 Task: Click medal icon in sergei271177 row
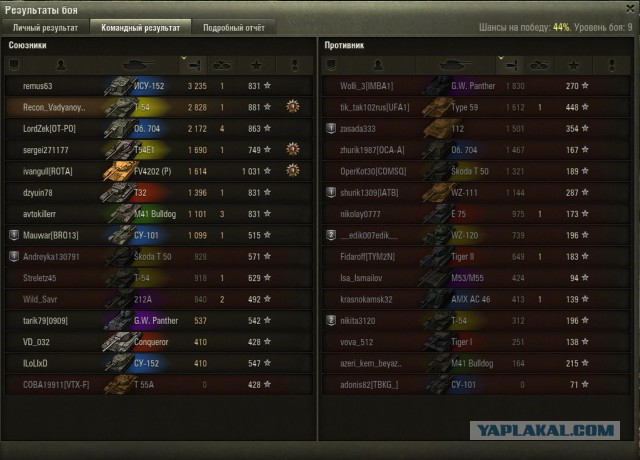point(293,149)
